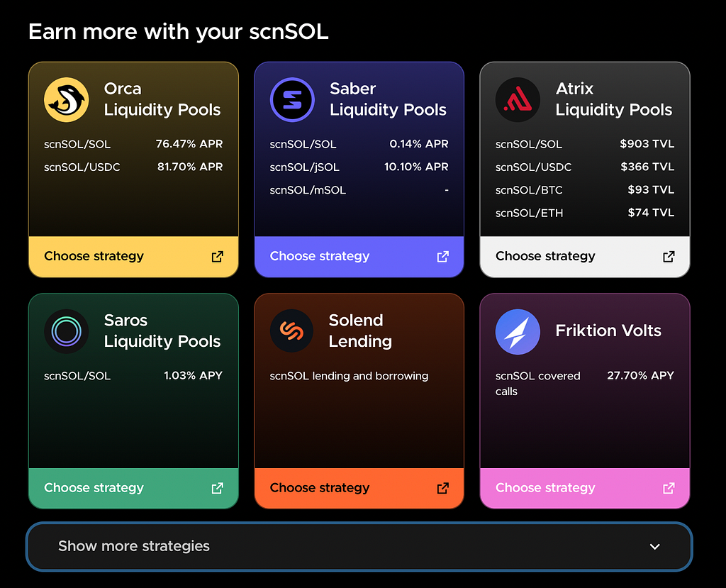Click the 10.10% APR value
The height and width of the screenshot is (588, 726).
(416, 167)
